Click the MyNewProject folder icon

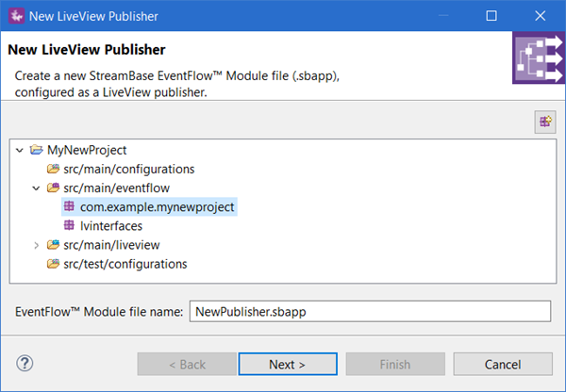pyautogui.click(x=37, y=150)
